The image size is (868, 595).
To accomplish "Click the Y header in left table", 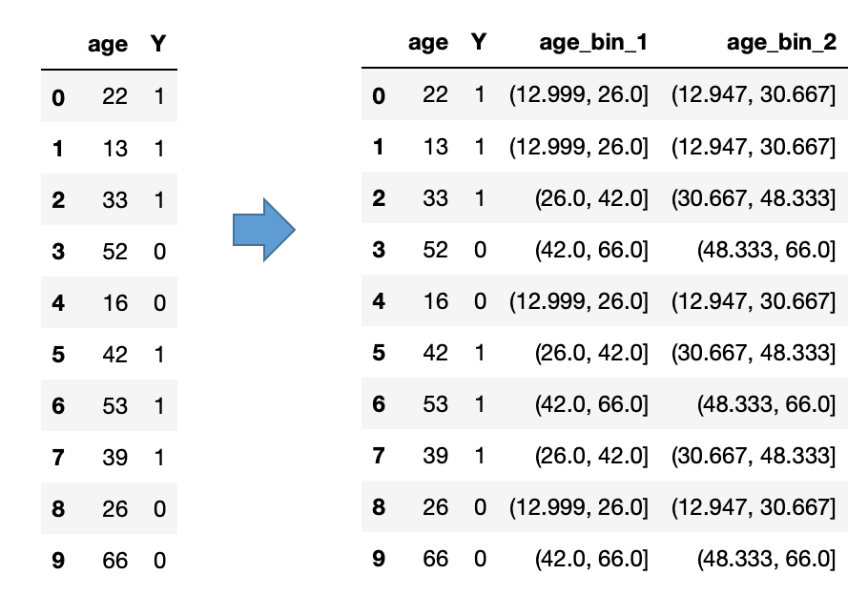I will point(158,45).
